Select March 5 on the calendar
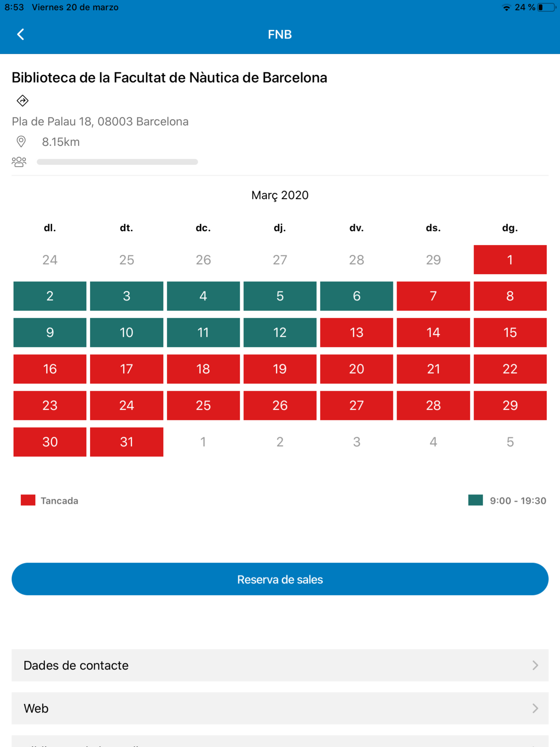Viewport: 560px width, 747px height. 280,296
